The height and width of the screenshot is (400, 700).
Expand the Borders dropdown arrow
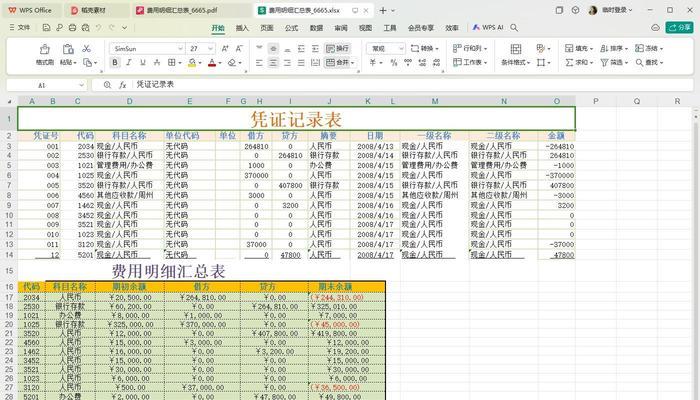coord(179,63)
